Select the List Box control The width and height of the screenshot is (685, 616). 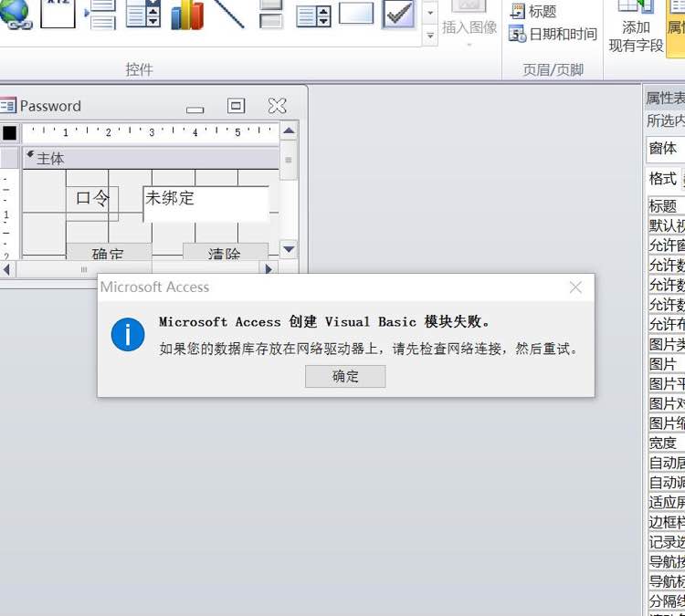click(x=313, y=15)
